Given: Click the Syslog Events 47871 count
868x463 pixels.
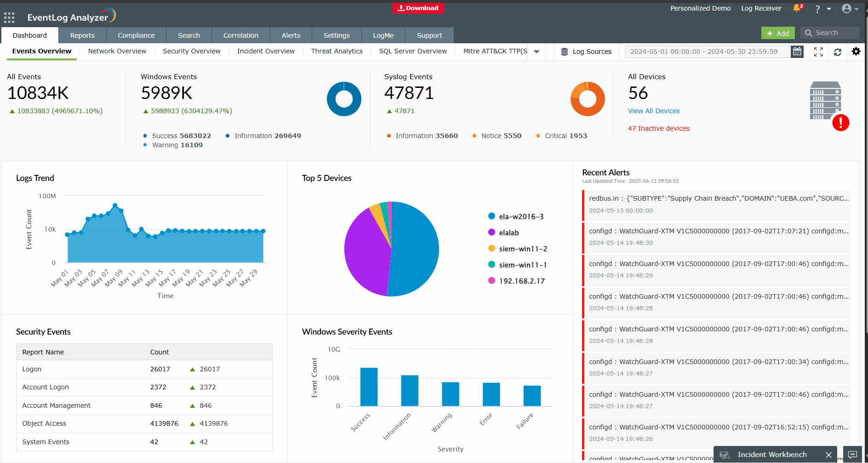Looking at the screenshot, I should pyautogui.click(x=409, y=93).
